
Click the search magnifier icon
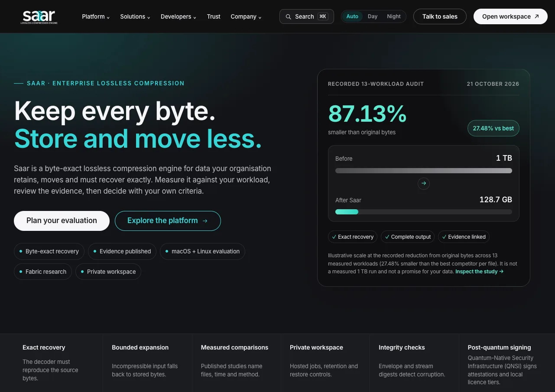click(289, 16)
